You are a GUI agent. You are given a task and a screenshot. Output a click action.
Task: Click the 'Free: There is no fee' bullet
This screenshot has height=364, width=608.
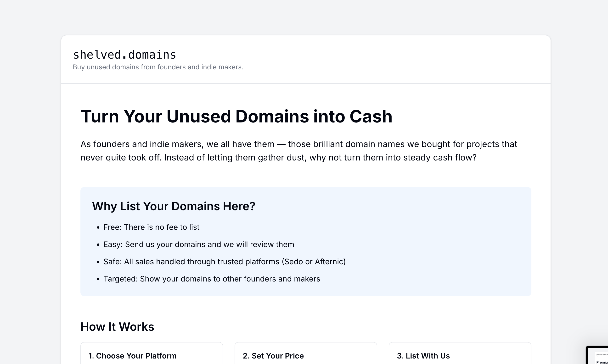coord(151,227)
